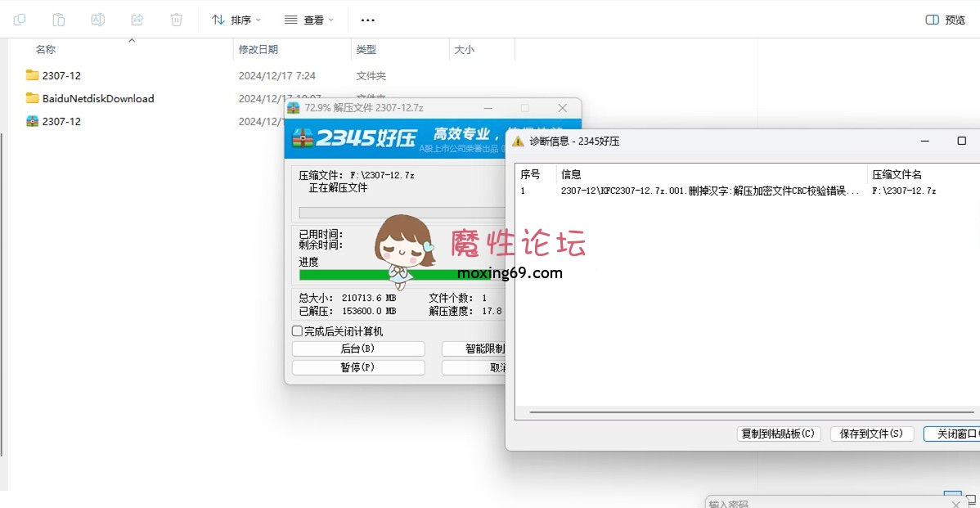The image size is (980, 508).
Task: Close the 输入密码 dialog at bottom
Action: 955,504
